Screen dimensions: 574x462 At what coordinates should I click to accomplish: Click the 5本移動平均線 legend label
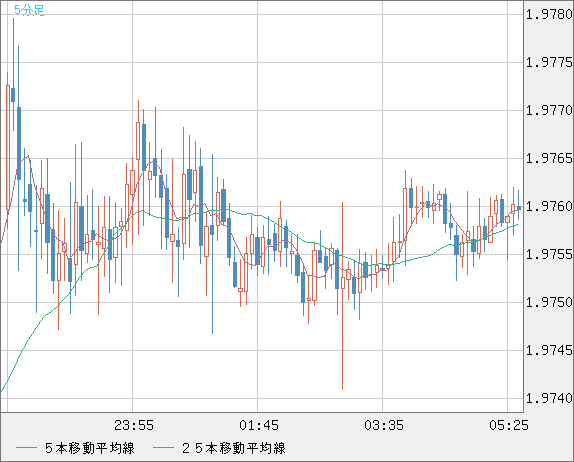coord(90,448)
